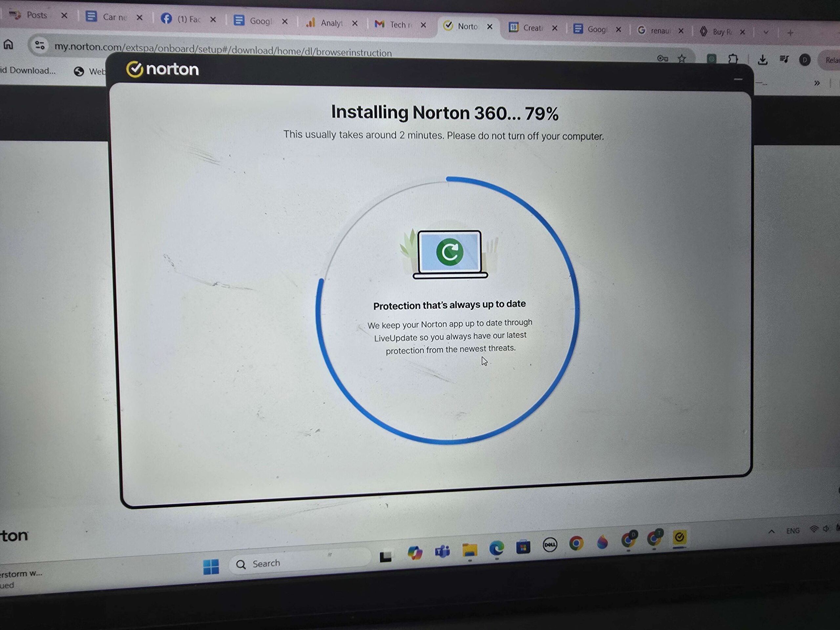This screenshot has height=630, width=840.
Task: Open Microsoft Store from the taskbar
Action: [x=523, y=547]
